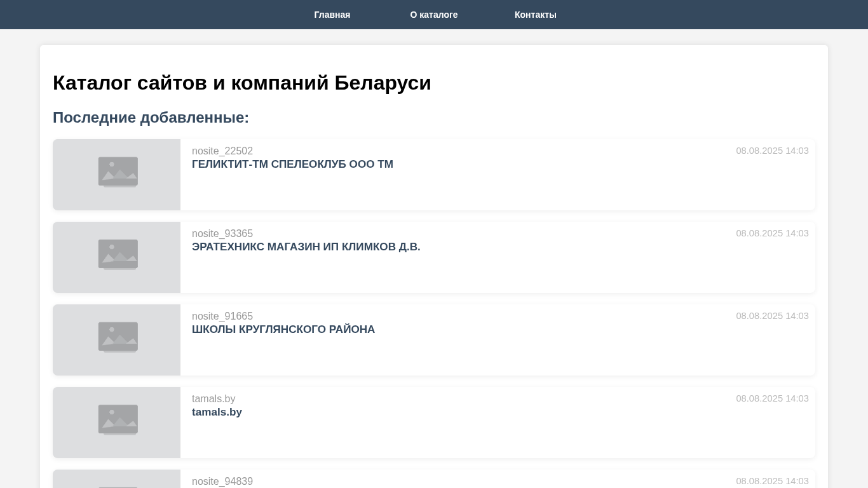Click the nosite_93365 label
Screen dimensions: 868x488
[x=222, y=234]
